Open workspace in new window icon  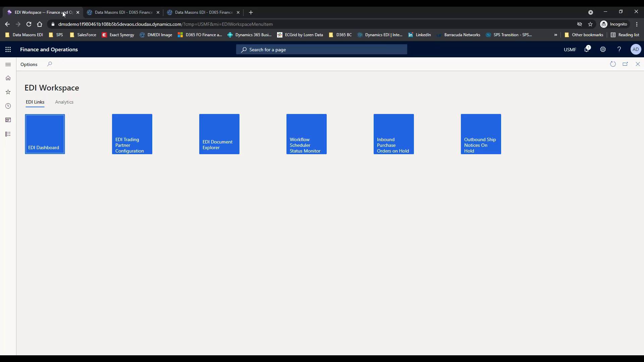coord(625,64)
